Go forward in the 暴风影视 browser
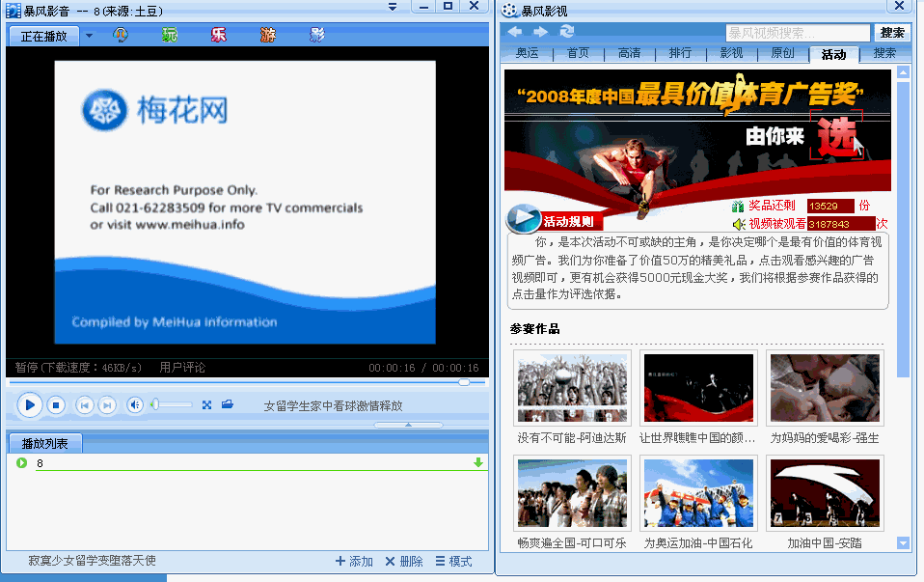924x582 pixels. [x=540, y=31]
